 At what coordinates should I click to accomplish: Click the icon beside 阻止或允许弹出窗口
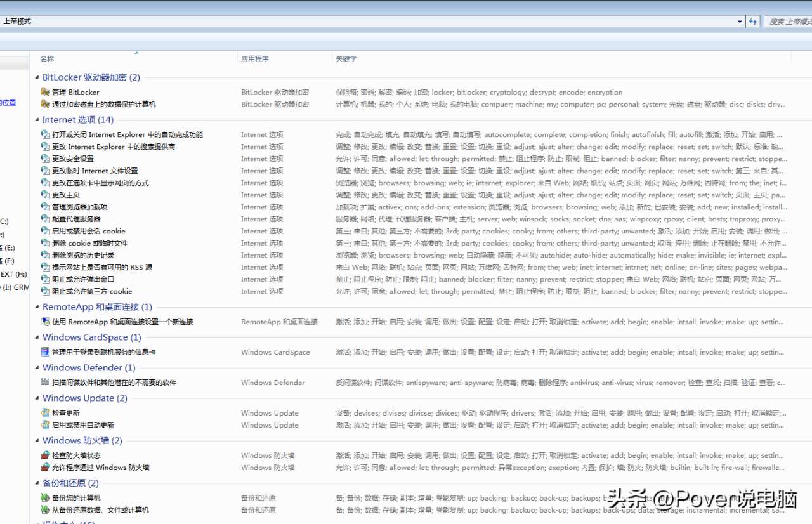pyautogui.click(x=45, y=279)
